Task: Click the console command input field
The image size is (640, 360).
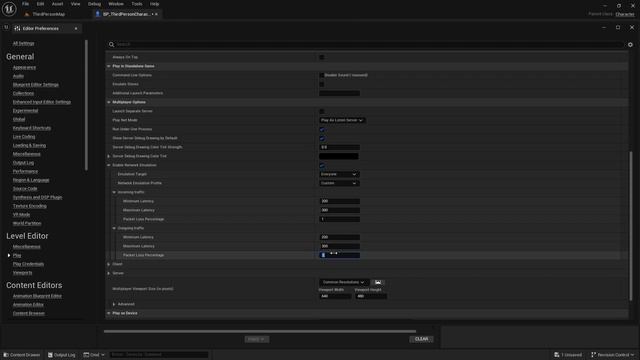Action: 159,355
